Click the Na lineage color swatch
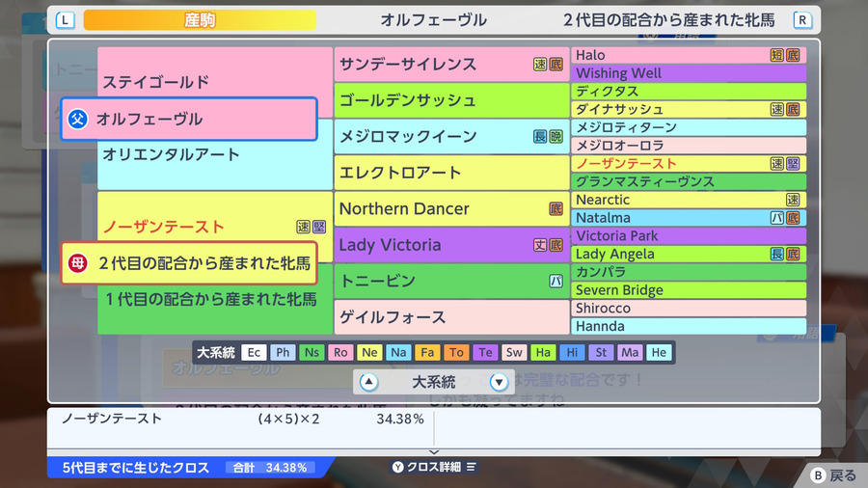This screenshot has height=488, width=868. pyautogui.click(x=398, y=352)
